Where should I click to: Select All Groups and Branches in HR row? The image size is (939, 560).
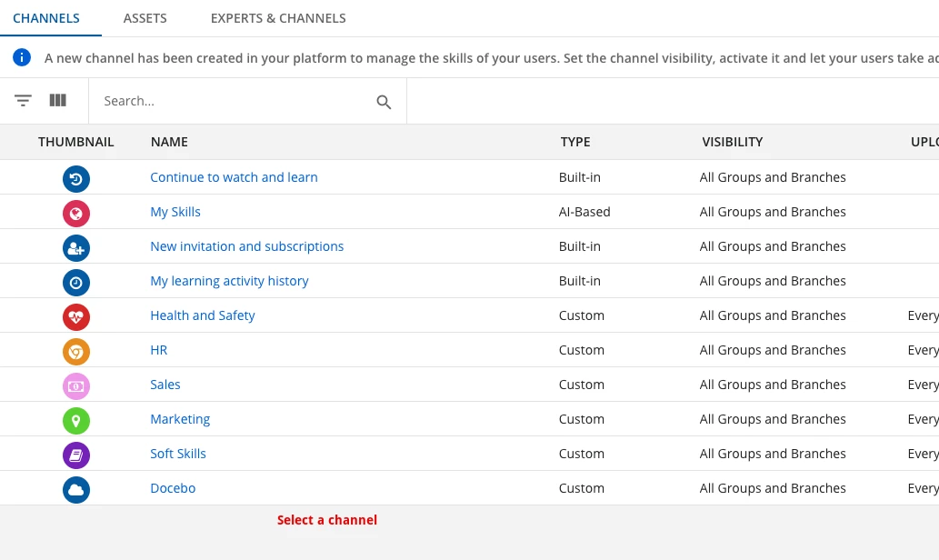pyautogui.click(x=773, y=350)
